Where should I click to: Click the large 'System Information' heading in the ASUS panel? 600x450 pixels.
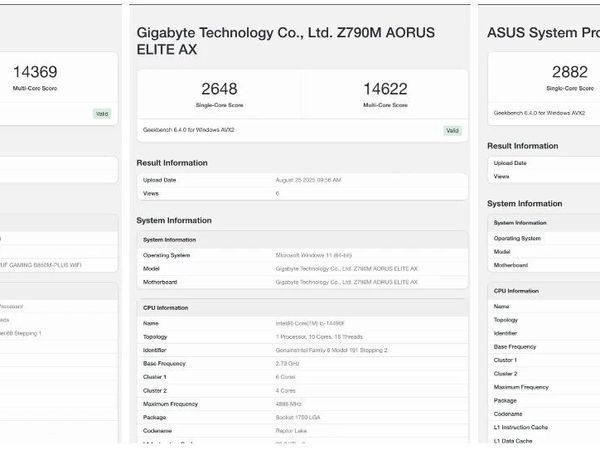[x=525, y=204]
